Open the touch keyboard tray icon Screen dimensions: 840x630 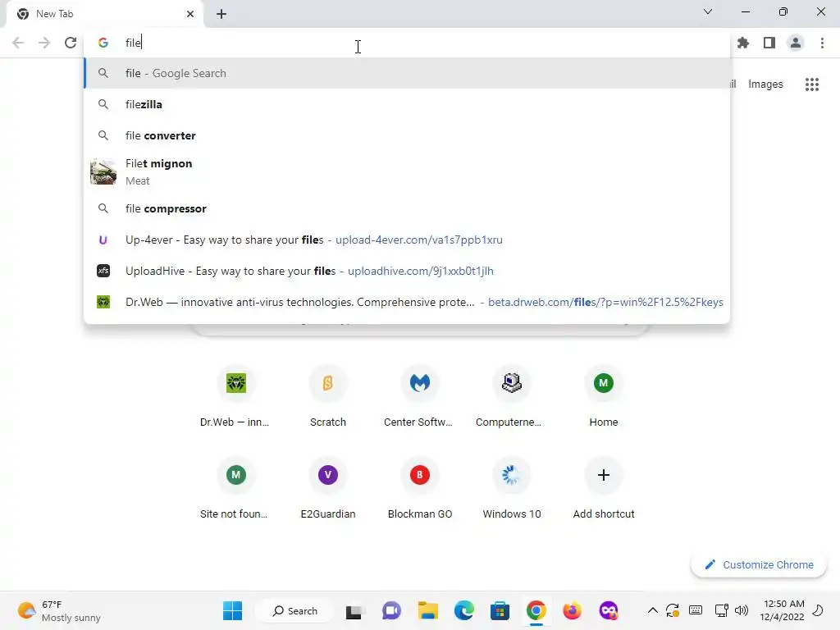point(696,610)
